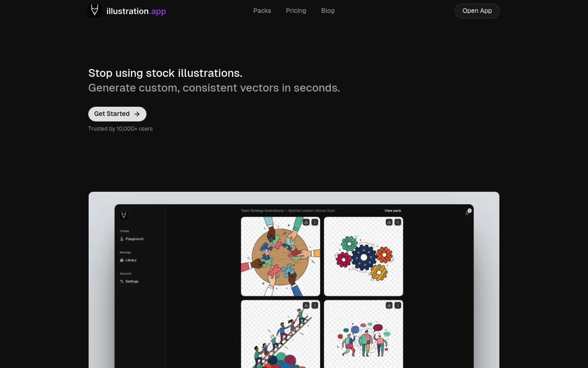Click the app logo in the preview sidebar
The width and height of the screenshot is (588, 368).
tap(123, 215)
